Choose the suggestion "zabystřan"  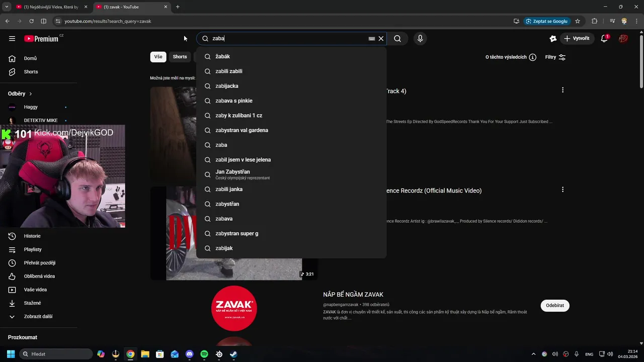point(291,204)
